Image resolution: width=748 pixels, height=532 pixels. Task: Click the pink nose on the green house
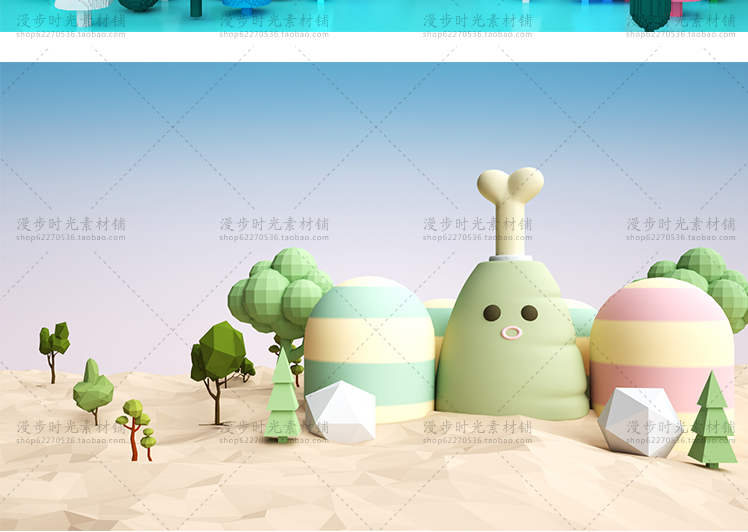511,333
